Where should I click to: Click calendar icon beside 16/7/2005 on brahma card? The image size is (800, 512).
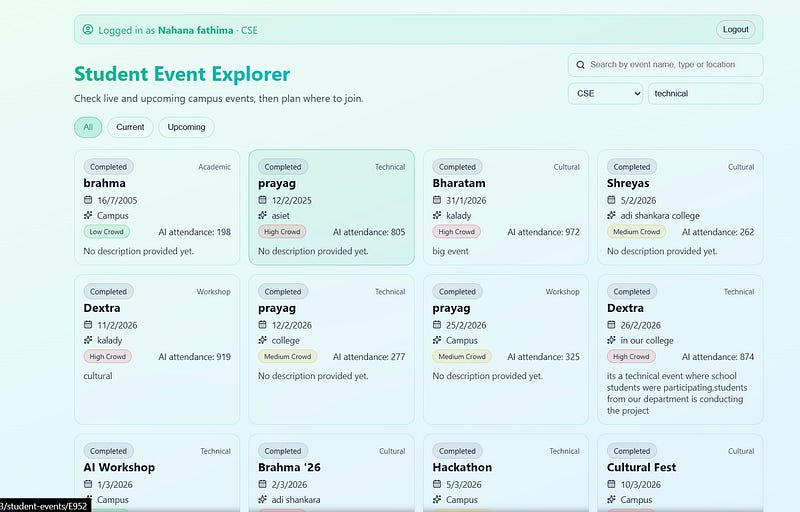coord(88,200)
